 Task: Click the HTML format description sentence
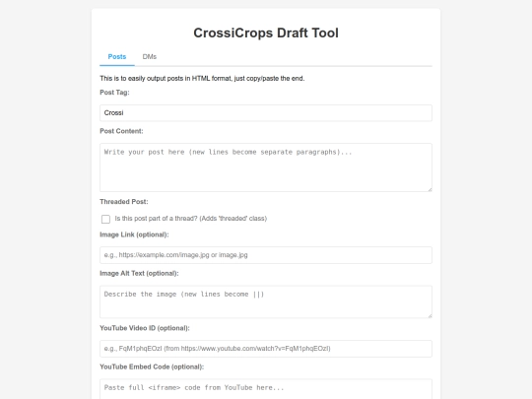point(202,79)
